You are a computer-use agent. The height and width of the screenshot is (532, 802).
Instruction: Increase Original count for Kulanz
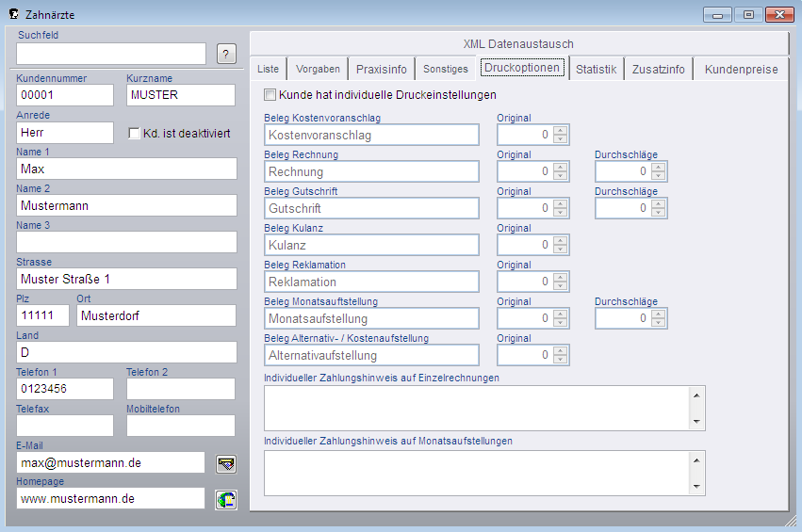[x=561, y=241]
